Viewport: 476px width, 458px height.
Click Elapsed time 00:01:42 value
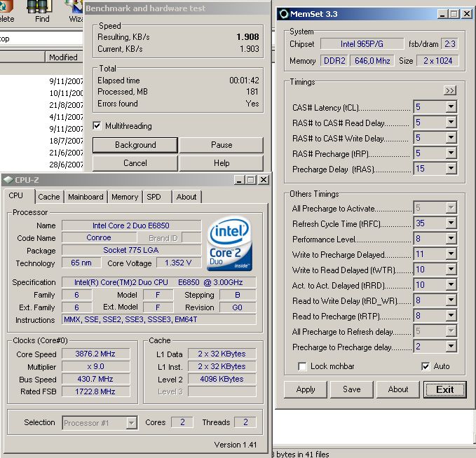(244, 81)
